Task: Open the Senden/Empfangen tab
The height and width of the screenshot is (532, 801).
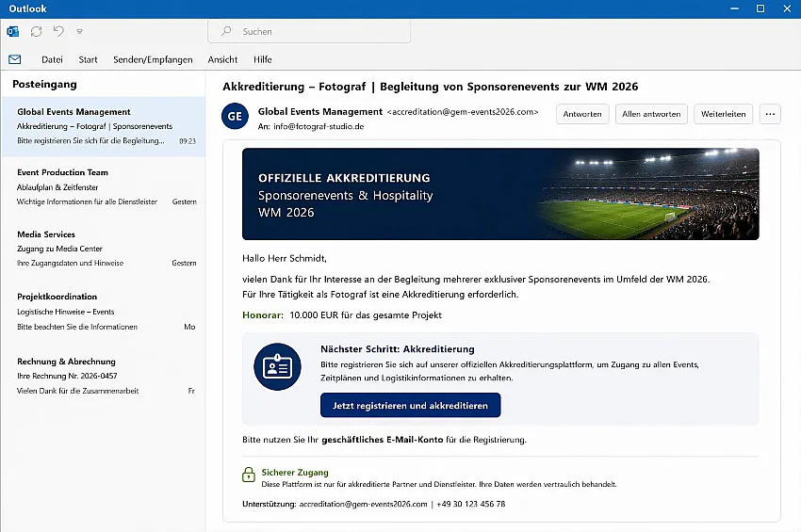Action: 153,59
